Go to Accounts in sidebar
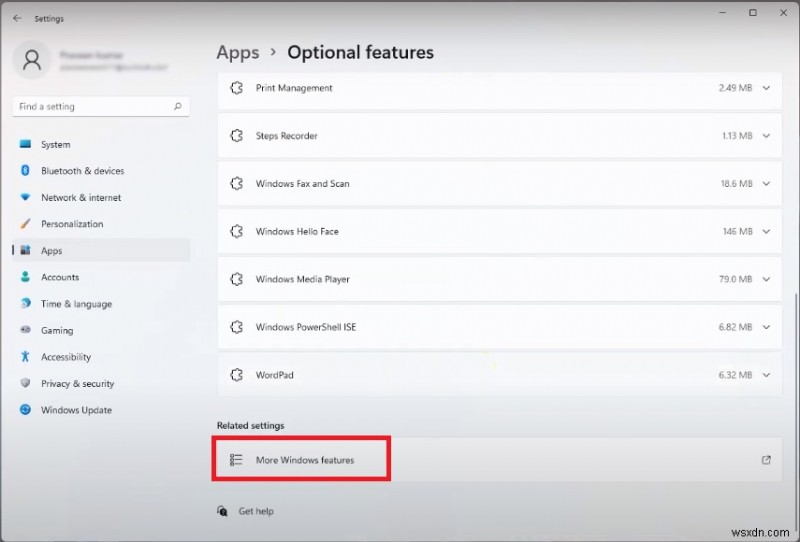This screenshot has width=800, height=542. point(59,277)
